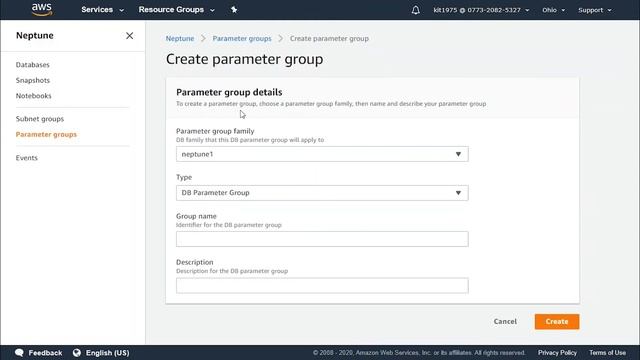Screen dimensions: 640x360
Task: Click the Cancel button
Action: point(505,322)
